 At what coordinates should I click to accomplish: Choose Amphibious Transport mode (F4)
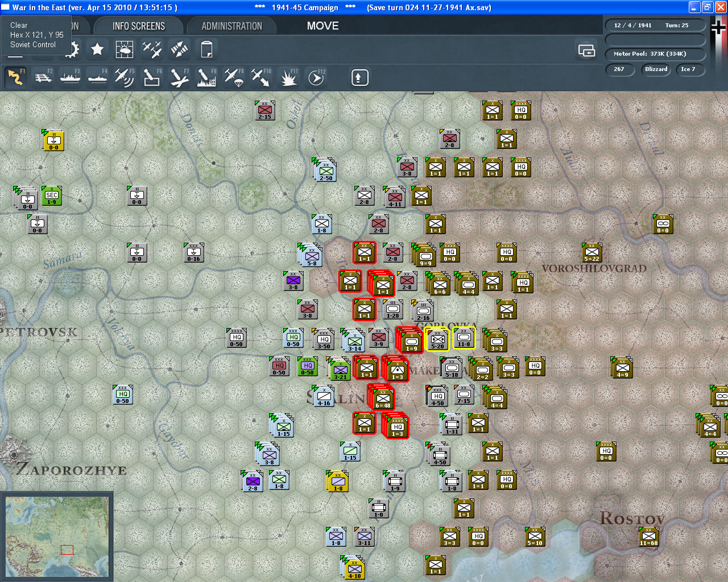[x=97, y=77]
